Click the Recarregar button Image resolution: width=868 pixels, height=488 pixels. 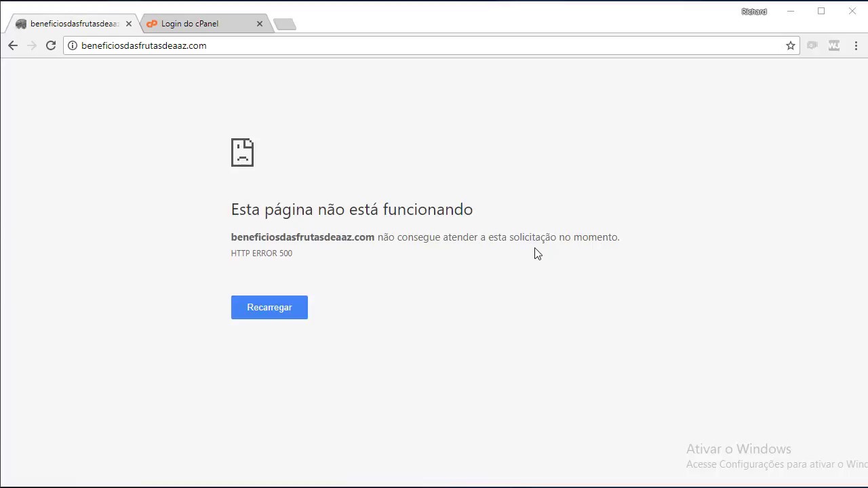click(269, 307)
